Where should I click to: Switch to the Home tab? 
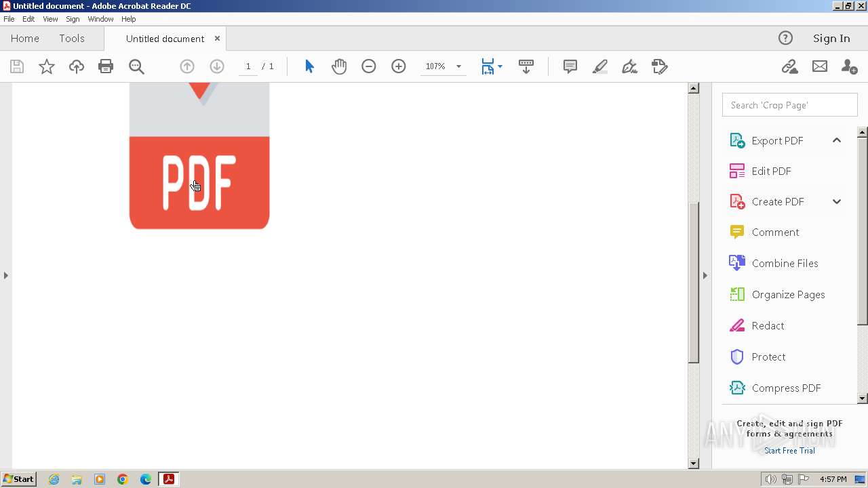25,39
